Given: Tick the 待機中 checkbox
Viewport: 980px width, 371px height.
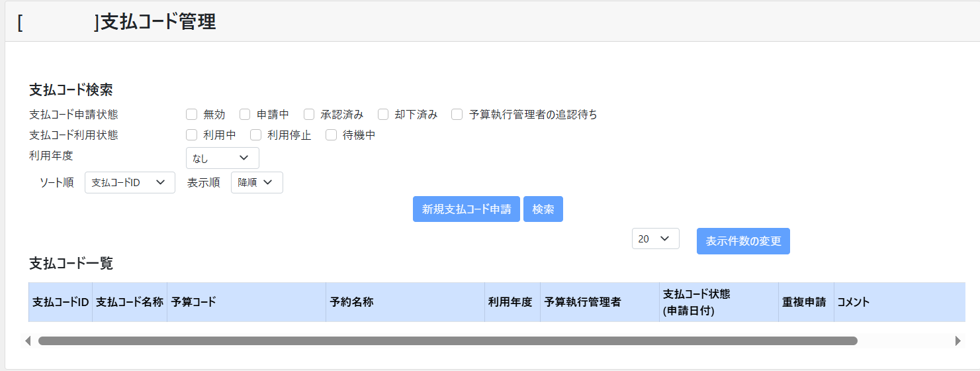Looking at the screenshot, I should point(332,135).
